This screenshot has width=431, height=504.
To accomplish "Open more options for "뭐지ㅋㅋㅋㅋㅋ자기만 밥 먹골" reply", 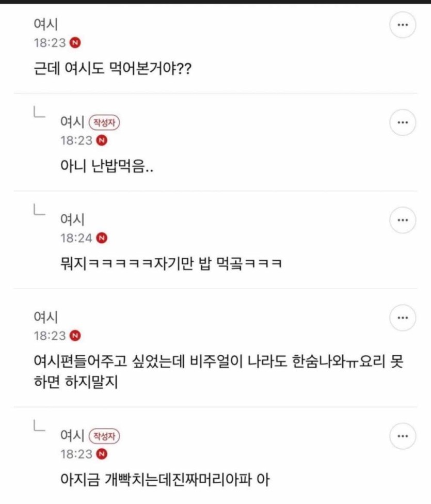I will pos(403,220).
